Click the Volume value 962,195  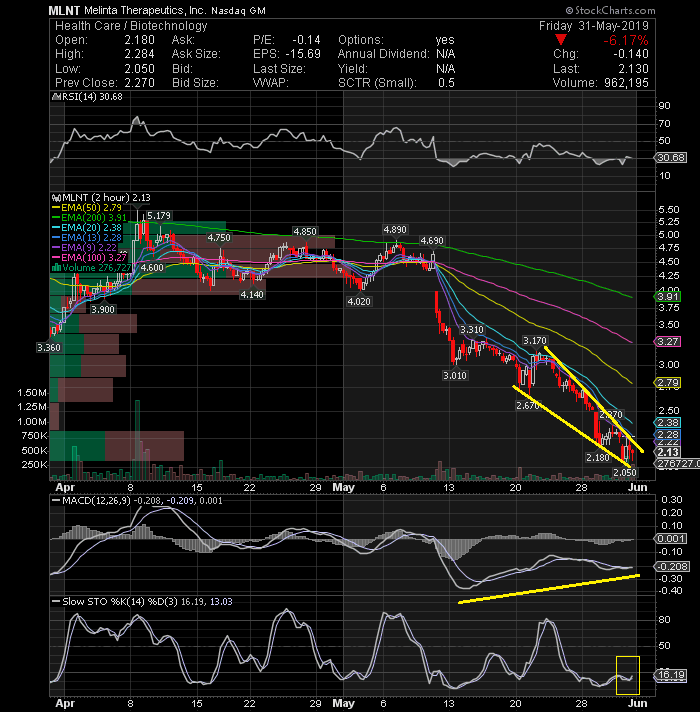click(626, 83)
